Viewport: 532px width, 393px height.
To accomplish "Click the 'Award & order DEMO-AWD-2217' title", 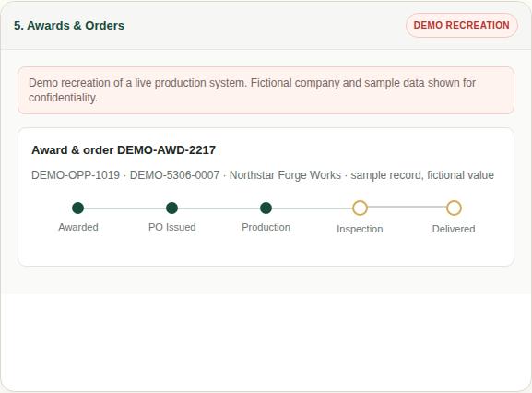I will point(124,150).
